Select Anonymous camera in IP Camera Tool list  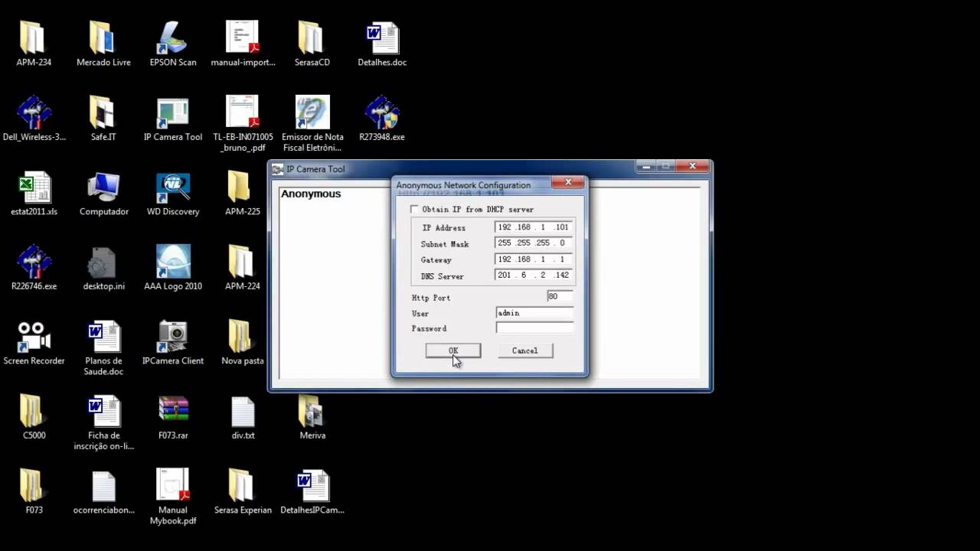(x=311, y=194)
